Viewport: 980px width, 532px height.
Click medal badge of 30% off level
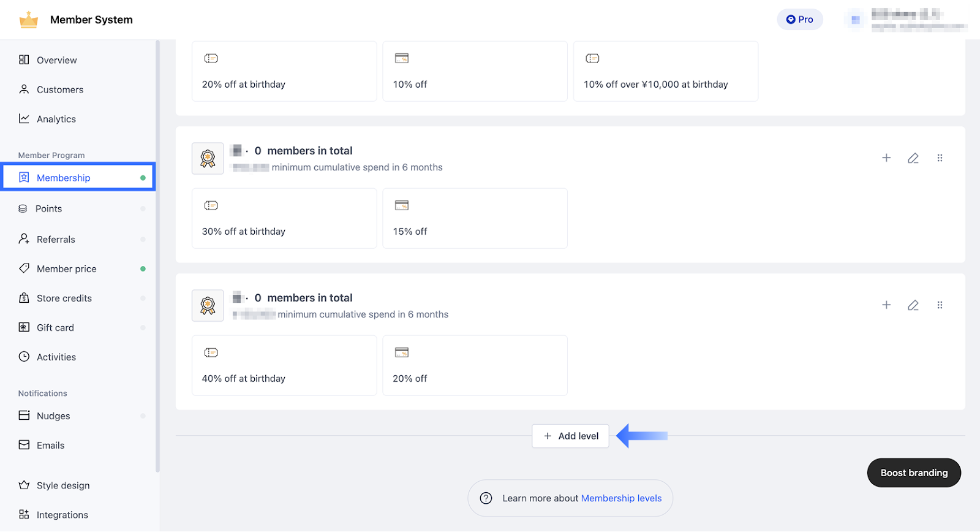click(208, 159)
